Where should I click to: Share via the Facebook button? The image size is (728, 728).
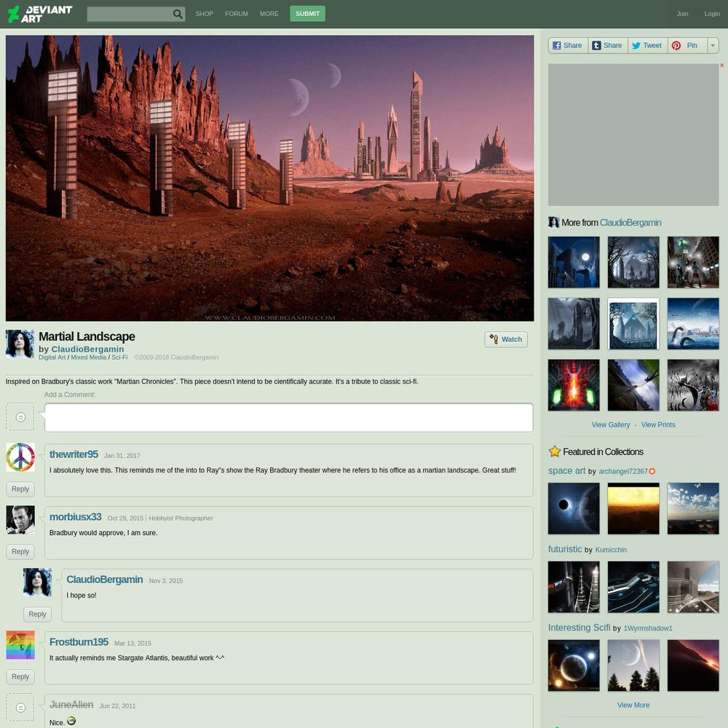pos(569,45)
